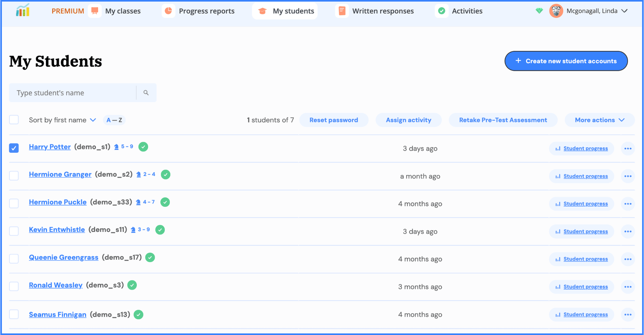The width and height of the screenshot is (644, 335).
Task: Click the gem icon near the profile
Action: [x=539, y=11]
